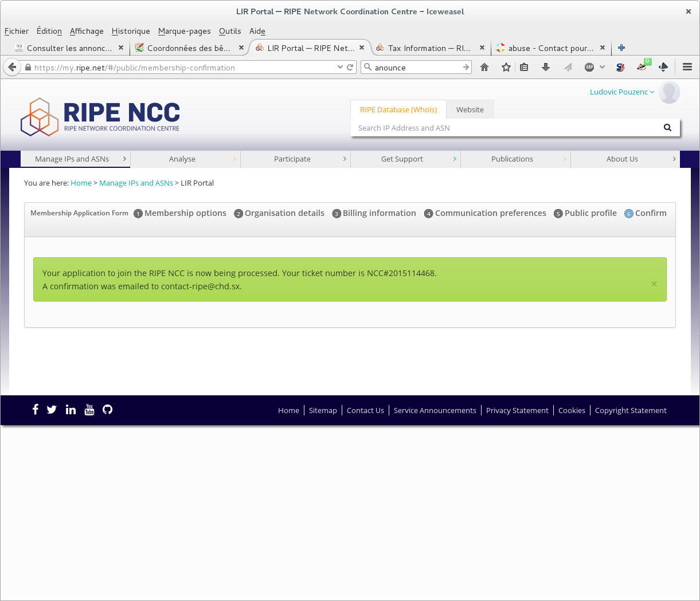The image size is (700, 601).
Task: Click the reload page icon in URL bar
Action: (350, 67)
